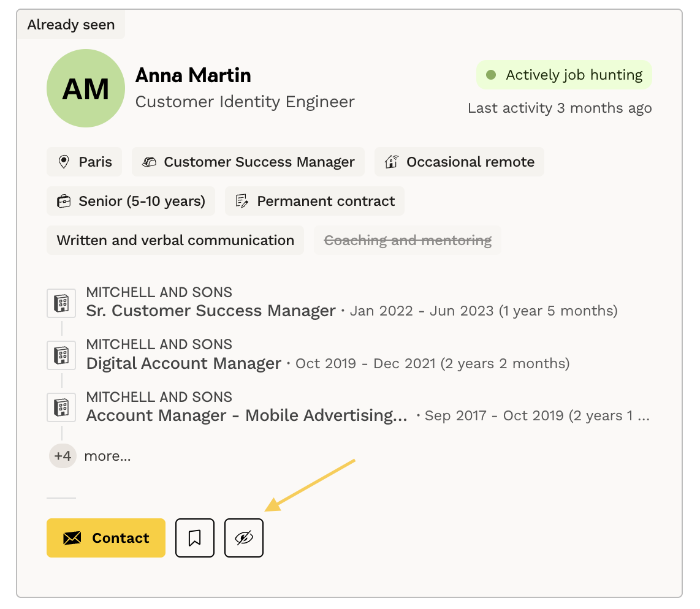Image resolution: width=700 pixels, height=609 pixels.
Task: Select the Written and verbal communication tag
Action: [175, 240]
